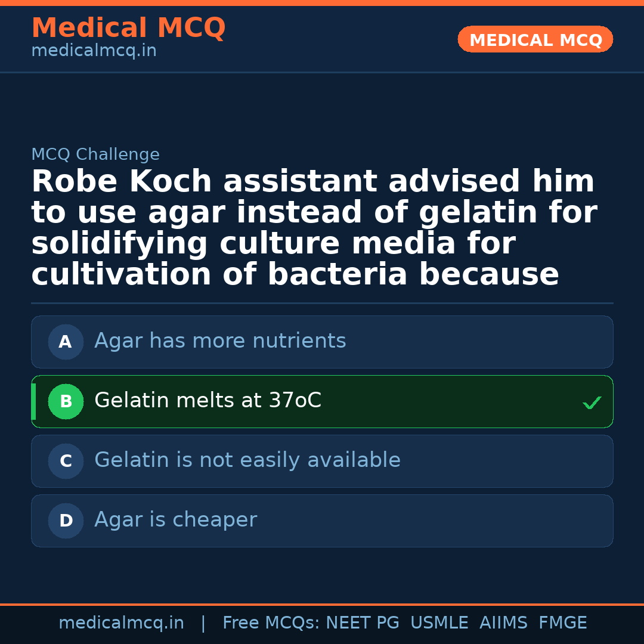Viewport: 644px width, 644px height.
Task: Click the green checkmark on option B
Action: 592,403
